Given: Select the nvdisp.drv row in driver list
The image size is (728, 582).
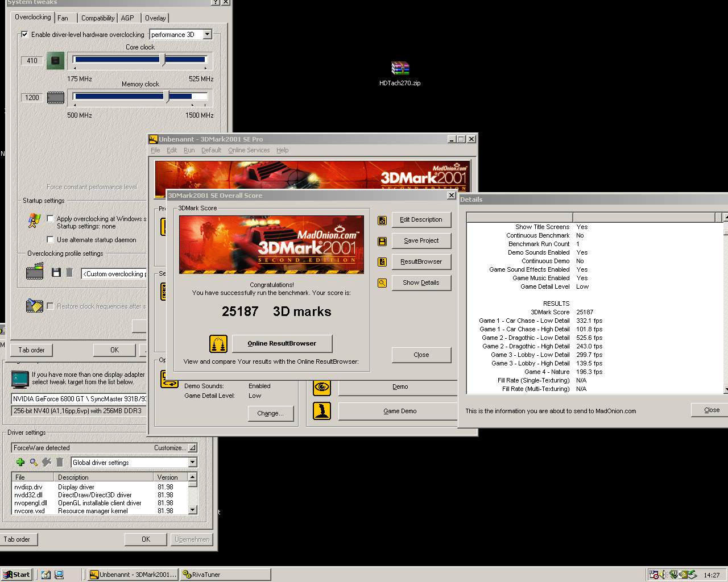Looking at the screenshot, I should (100, 487).
